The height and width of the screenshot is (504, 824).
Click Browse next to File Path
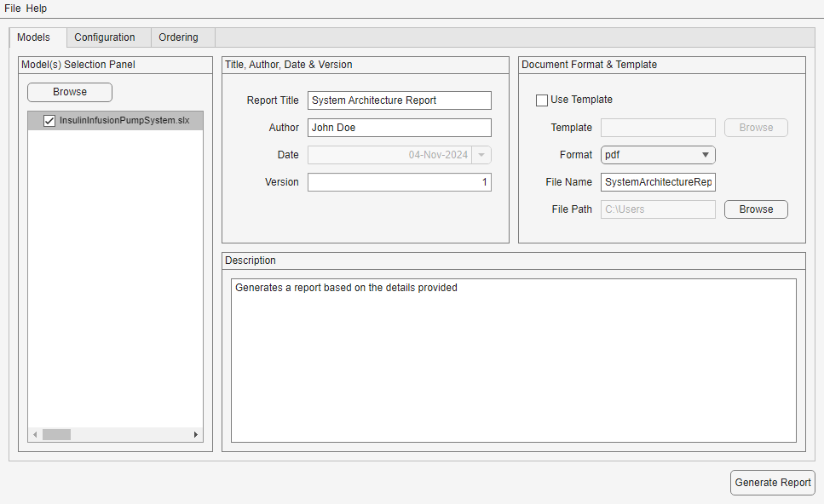pos(755,209)
